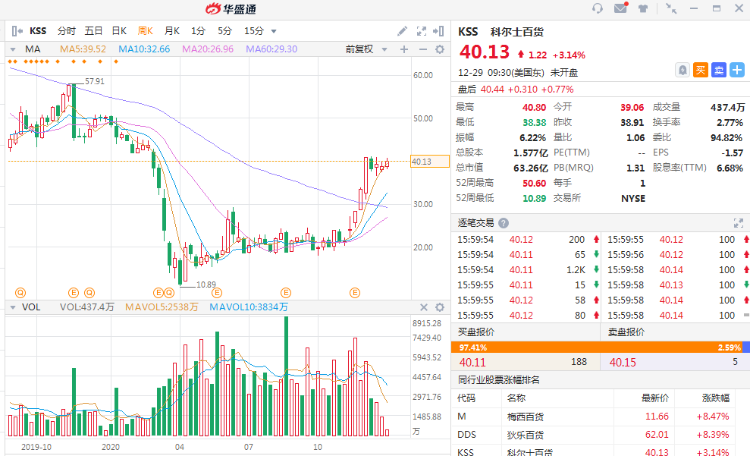Click the 52周最高 value 50.60

pyautogui.click(x=534, y=183)
